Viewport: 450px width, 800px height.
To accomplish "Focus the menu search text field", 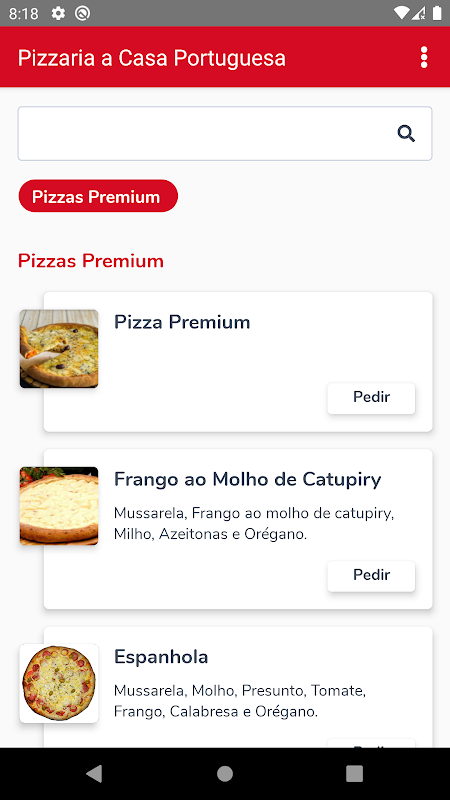I will point(225,134).
